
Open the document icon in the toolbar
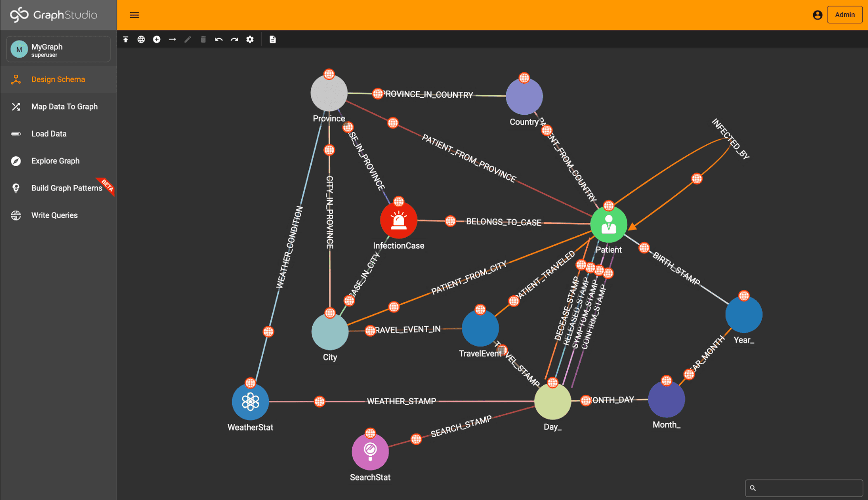click(272, 39)
